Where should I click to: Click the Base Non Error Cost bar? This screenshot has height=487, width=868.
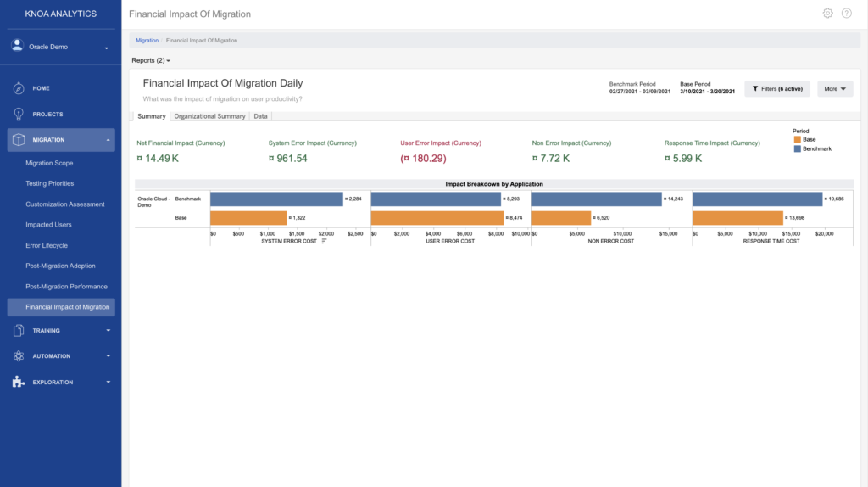coord(561,218)
